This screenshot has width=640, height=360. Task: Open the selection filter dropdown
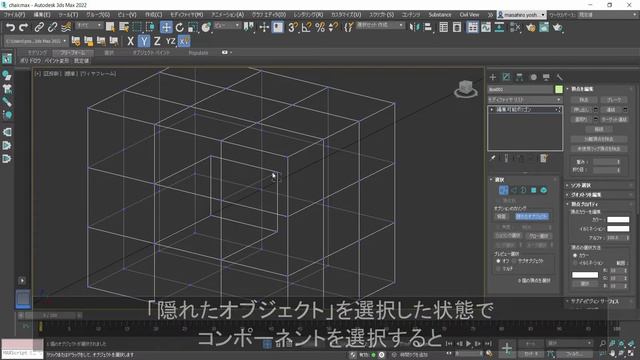coord(89,26)
